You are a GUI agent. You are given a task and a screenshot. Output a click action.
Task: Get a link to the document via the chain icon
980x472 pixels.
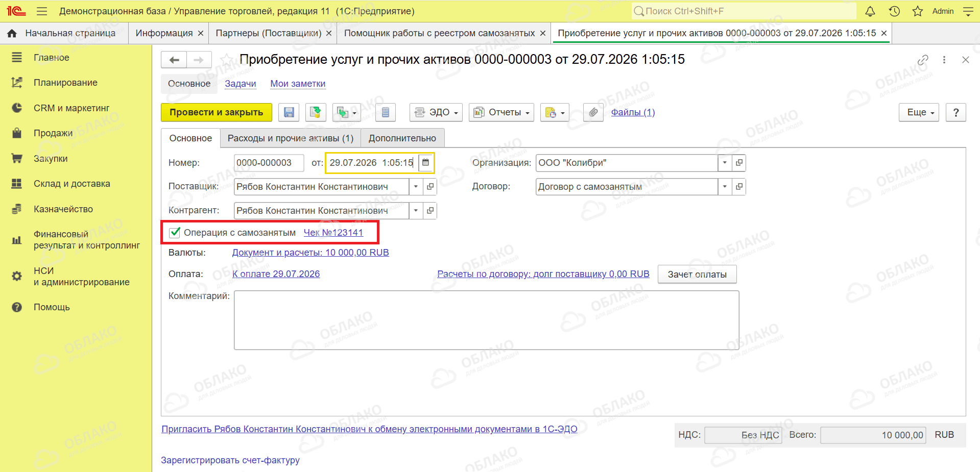point(922,60)
